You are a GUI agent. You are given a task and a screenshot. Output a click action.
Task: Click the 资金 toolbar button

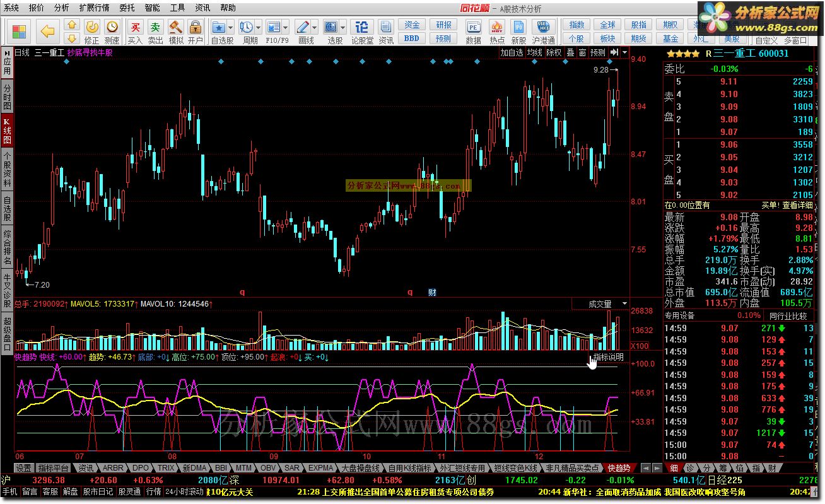coord(412,25)
